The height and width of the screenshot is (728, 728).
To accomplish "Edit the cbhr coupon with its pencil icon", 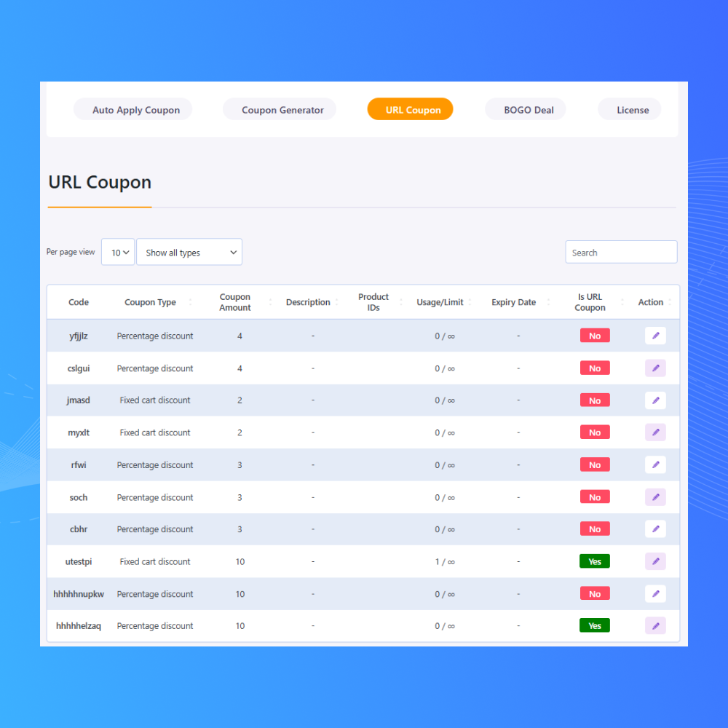I will [x=655, y=529].
